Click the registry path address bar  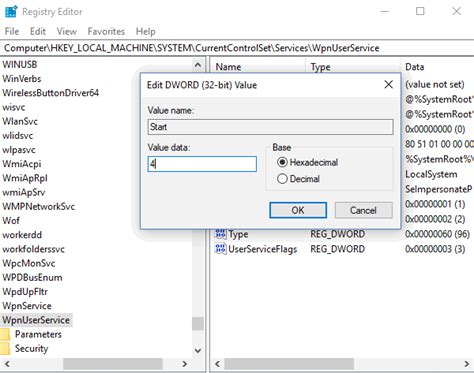pos(237,48)
